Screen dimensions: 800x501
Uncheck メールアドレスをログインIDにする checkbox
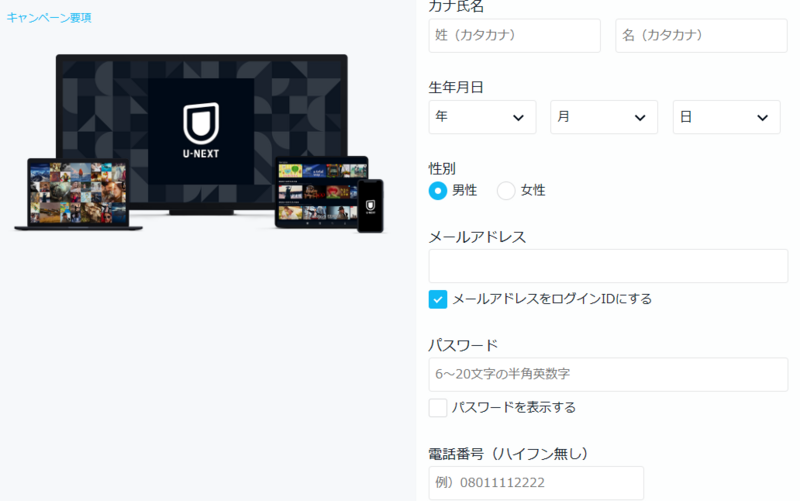[x=438, y=299]
